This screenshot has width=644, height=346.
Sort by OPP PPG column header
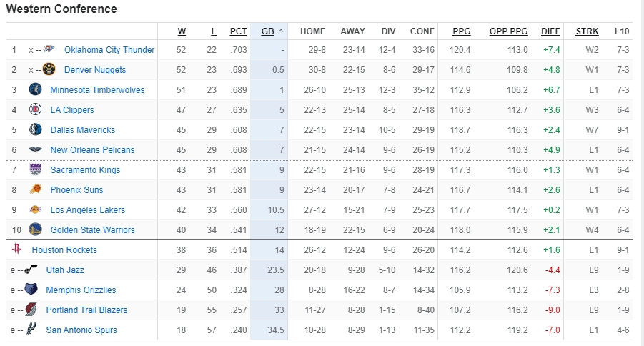(x=508, y=31)
